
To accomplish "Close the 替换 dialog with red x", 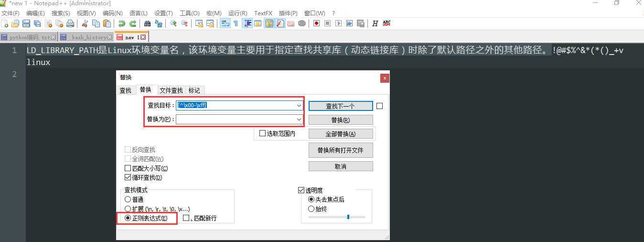I will [385, 78].
